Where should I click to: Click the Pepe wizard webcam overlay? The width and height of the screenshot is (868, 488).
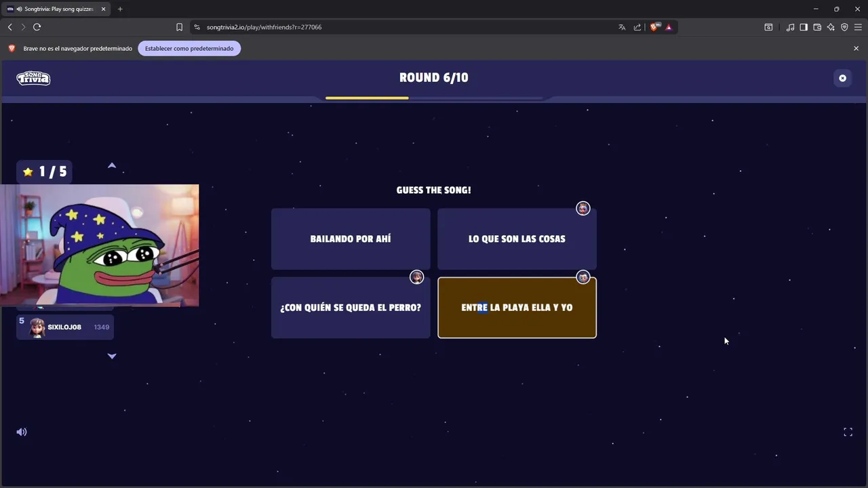pyautogui.click(x=100, y=245)
